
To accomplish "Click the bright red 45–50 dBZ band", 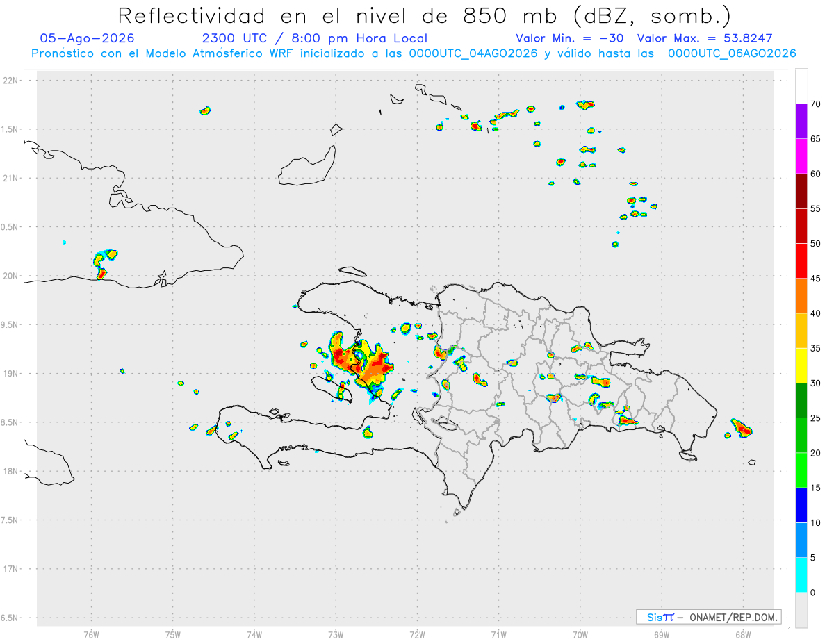I will pos(801,261).
